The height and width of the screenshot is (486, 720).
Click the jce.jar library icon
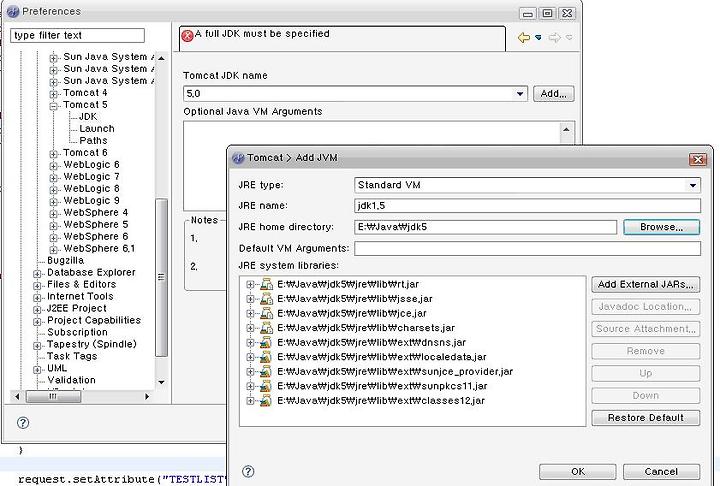click(266, 314)
